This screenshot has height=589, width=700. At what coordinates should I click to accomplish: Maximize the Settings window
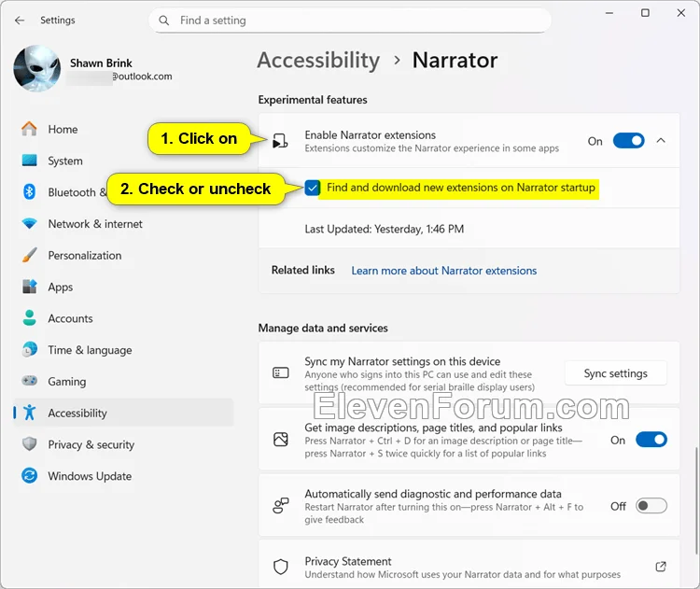coord(645,13)
